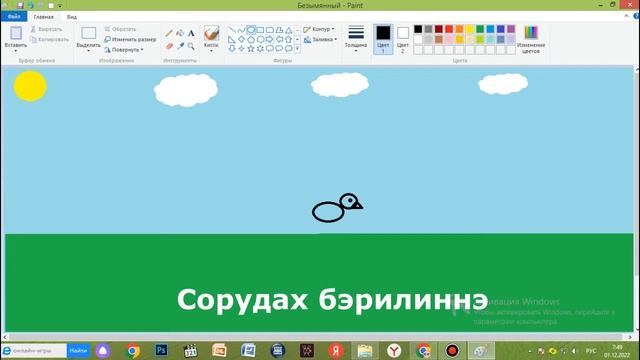Open Yandex red Я icon in taskbar
640x360 pixels.
tap(336, 351)
